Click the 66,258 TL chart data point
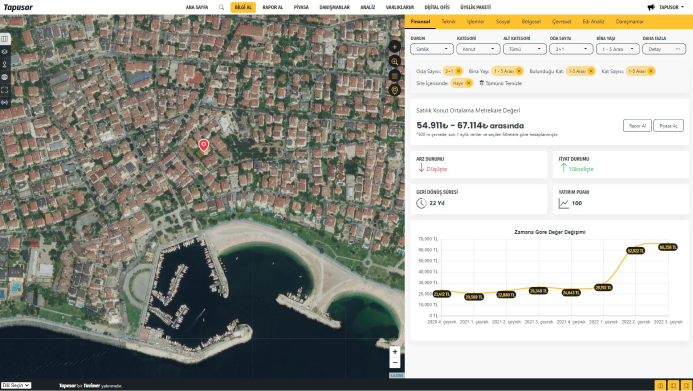The width and height of the screenshot is (693, 391). (668, 247)
